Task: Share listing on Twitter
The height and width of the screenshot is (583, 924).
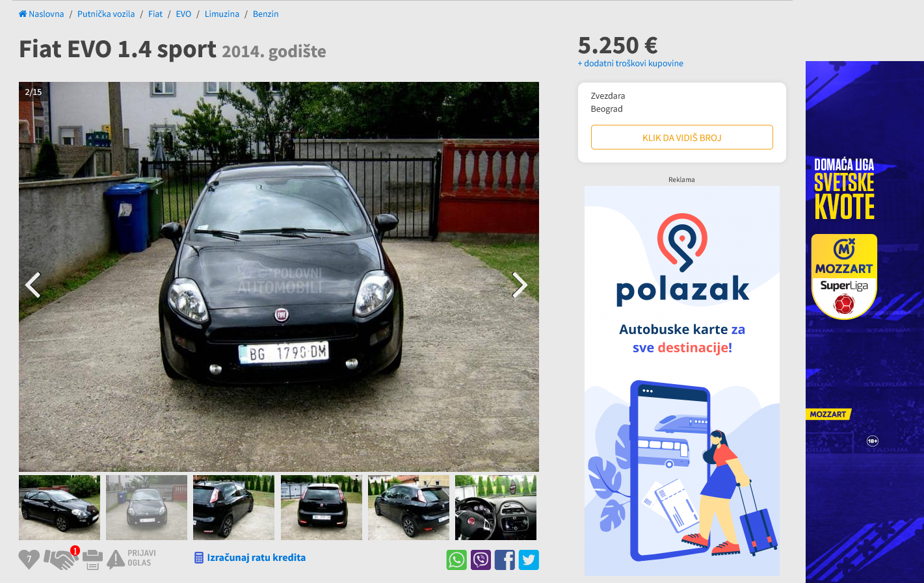Action: point(529,560)
